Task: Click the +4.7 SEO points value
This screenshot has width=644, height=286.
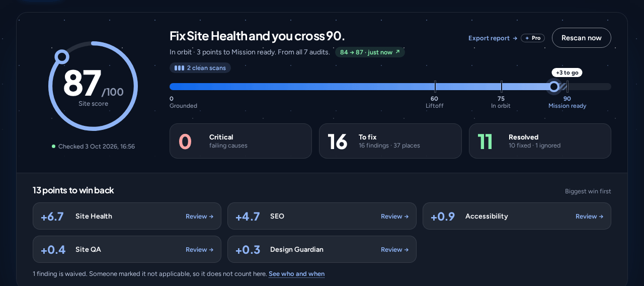Action: [248, 217]
